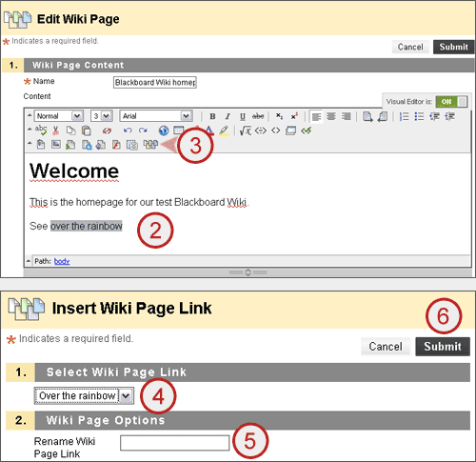Open the math equation editor icon
The image size is (476, 462).
(246, 131)
